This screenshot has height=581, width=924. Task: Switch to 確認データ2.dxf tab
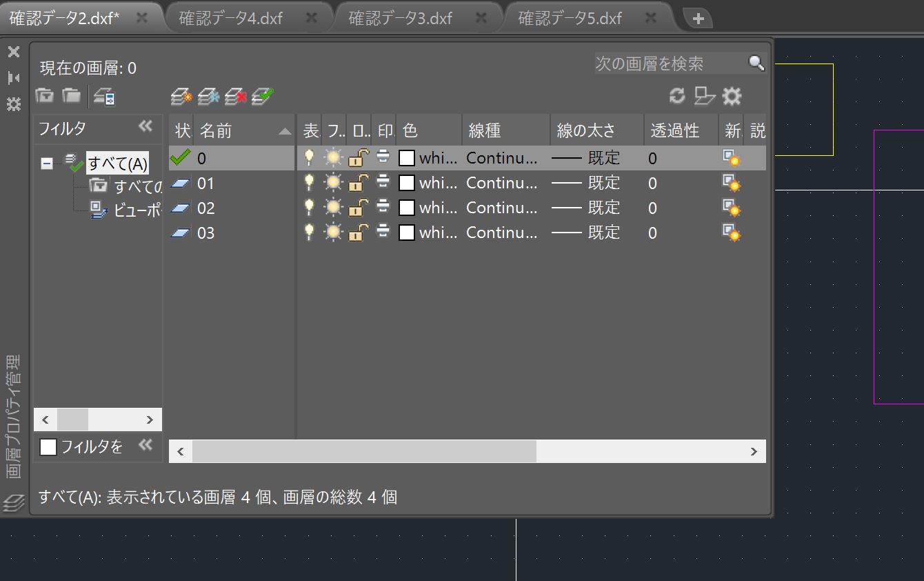[65, 18]
